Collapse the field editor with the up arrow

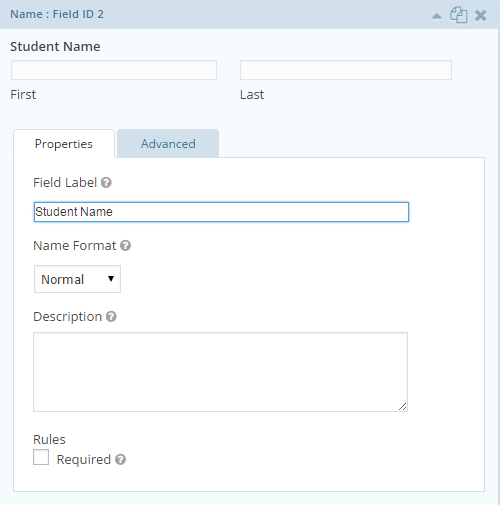[x=437, y=16]
